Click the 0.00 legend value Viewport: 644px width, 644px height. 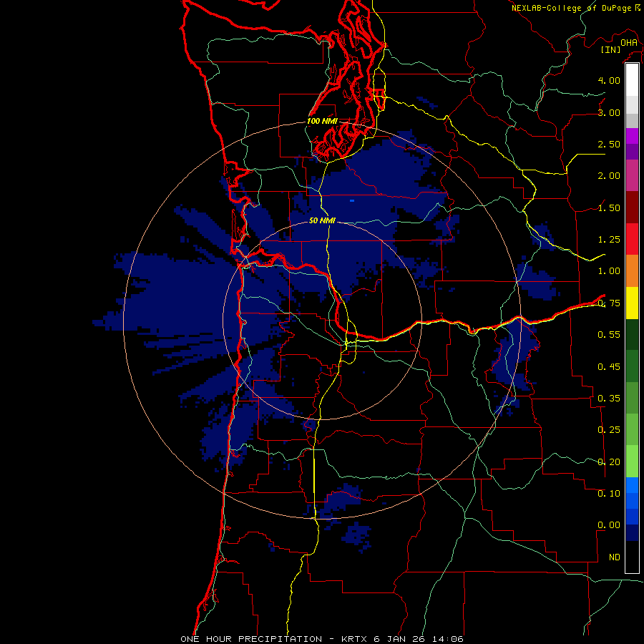[x=609, y=525]
